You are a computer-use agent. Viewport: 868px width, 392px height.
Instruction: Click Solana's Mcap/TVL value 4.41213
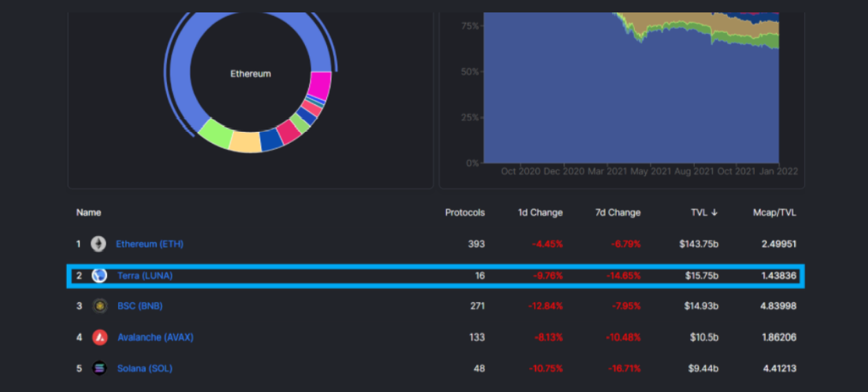pos(780,369)
